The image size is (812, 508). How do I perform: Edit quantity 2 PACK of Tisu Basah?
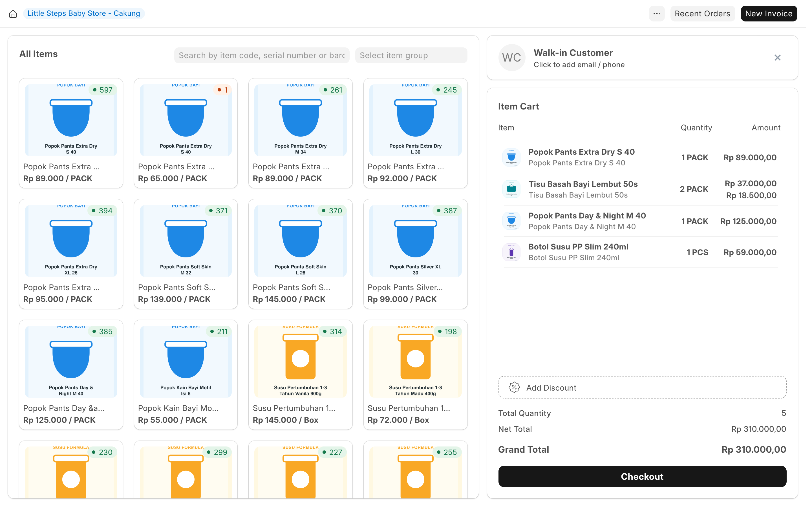694,189
